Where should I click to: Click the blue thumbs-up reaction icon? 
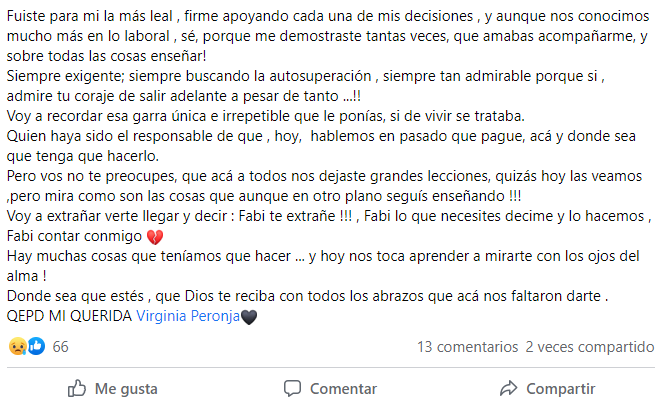(x=36, y=346)
